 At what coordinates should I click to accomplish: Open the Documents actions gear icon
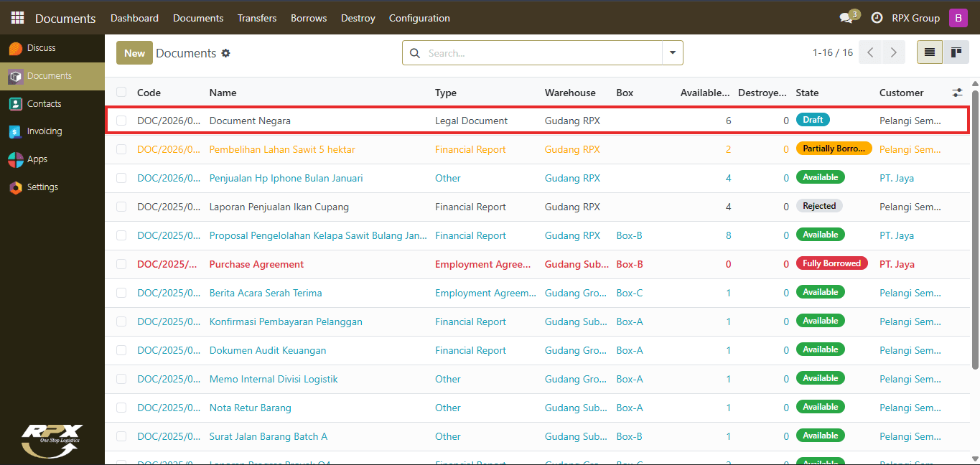click(225, 53)
